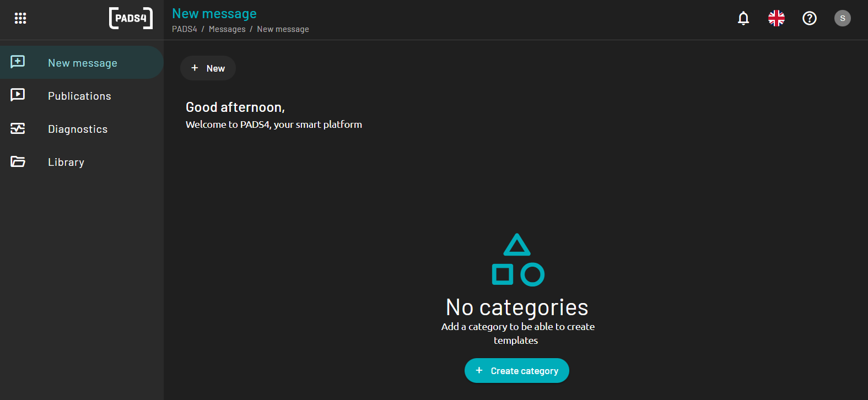Navigate to PADS4 in the breadcrumb
This screenshot has width=868, height=400.
(x=185, y=29)
